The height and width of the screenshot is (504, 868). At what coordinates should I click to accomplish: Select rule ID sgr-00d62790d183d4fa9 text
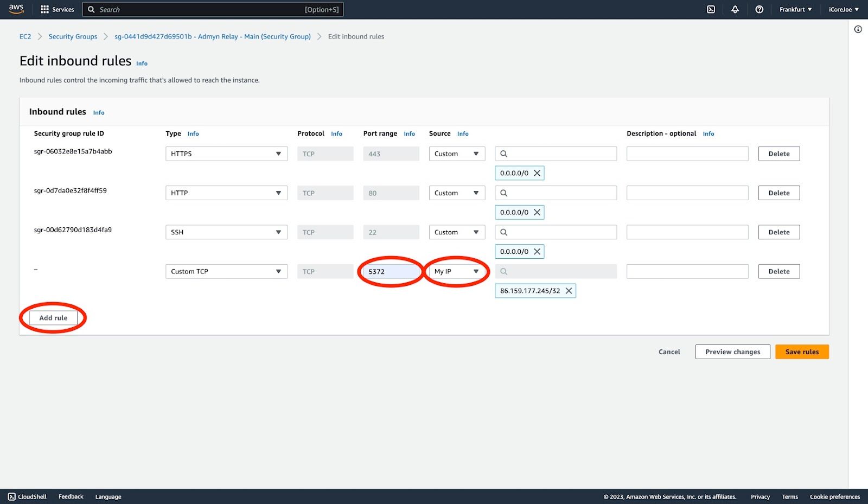click(73, 230)
